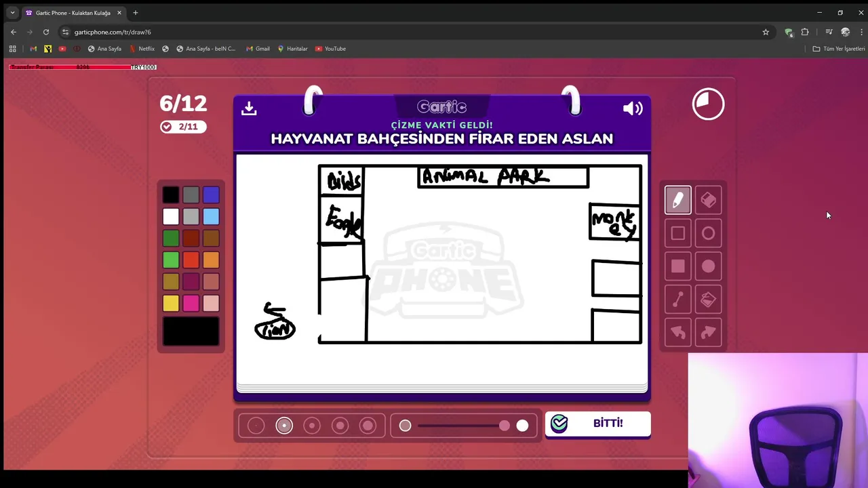Viewport: 868px width, 488px height.
Task: Pick the filled circle tool
Action: [x=708, y=266]
